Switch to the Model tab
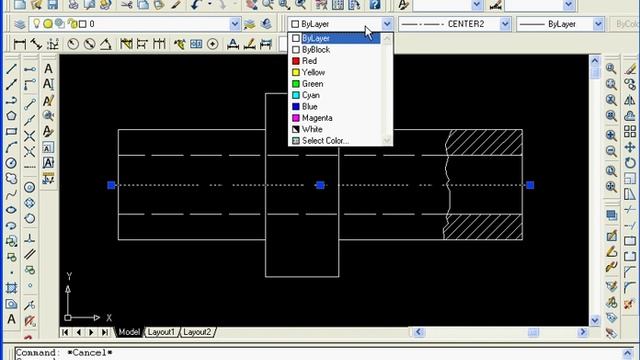 coord(129,332)
